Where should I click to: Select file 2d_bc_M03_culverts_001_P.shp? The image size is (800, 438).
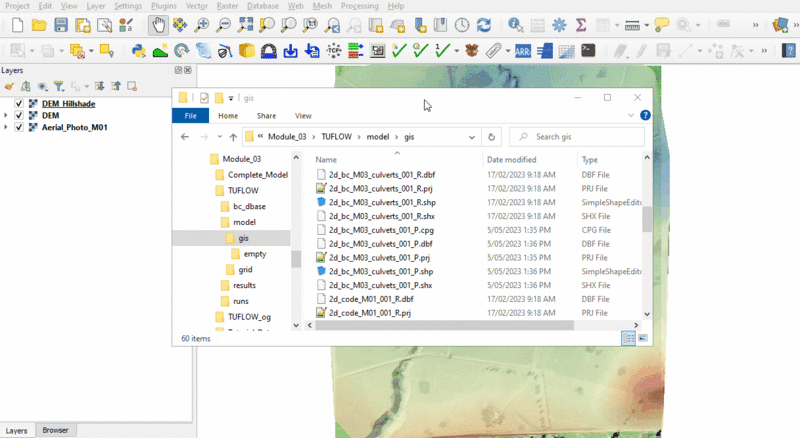[380, 271]
